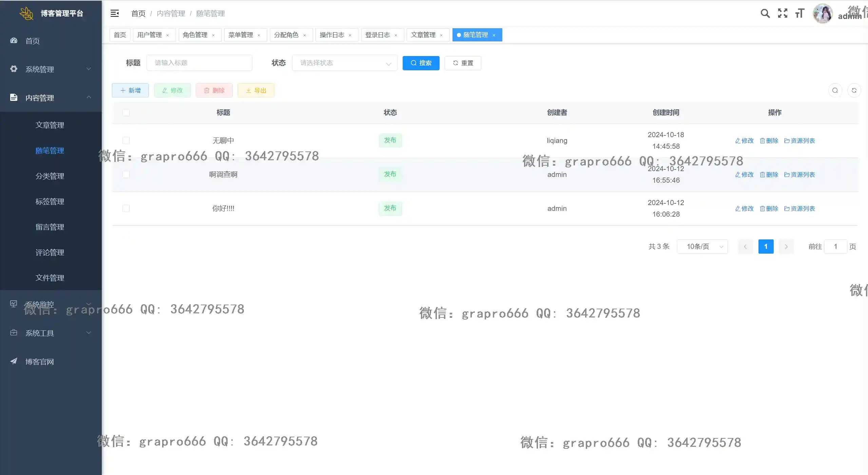Toggle the select-all header checkbox
868x475 pixels.
[x=126, y=112]
